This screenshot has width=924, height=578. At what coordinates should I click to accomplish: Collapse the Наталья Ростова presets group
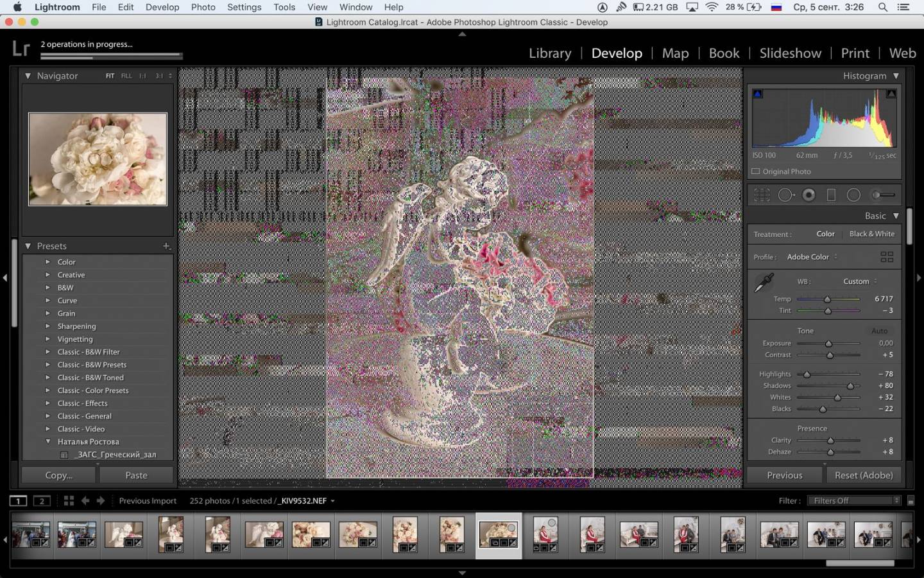click(x=47, y=442)
